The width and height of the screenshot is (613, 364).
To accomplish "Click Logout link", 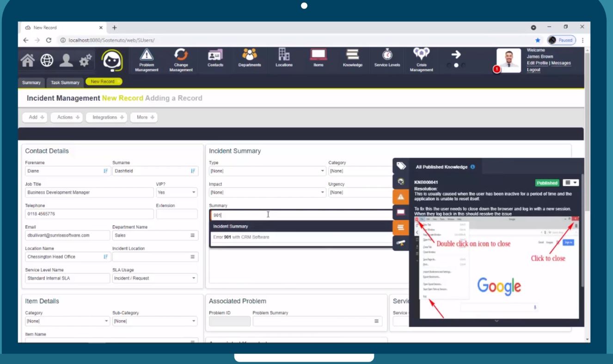I will coord(533,70).
